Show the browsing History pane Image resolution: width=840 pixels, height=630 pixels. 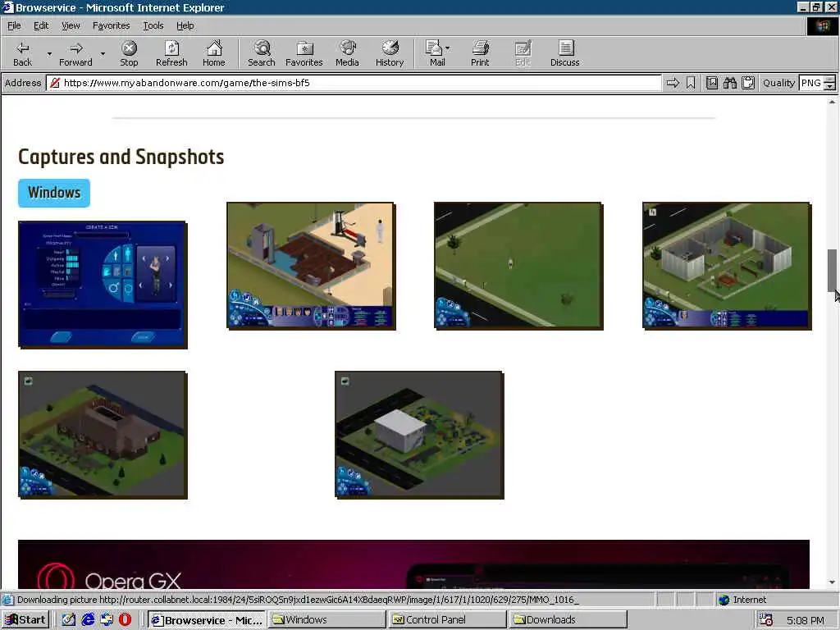(390, 53)
